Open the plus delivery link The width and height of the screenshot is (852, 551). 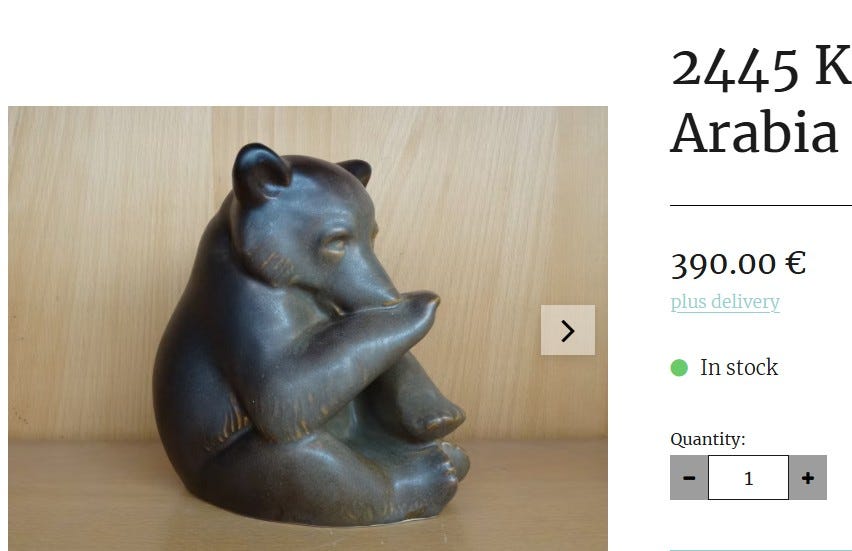pyautogui.click(x=725, y=302)
